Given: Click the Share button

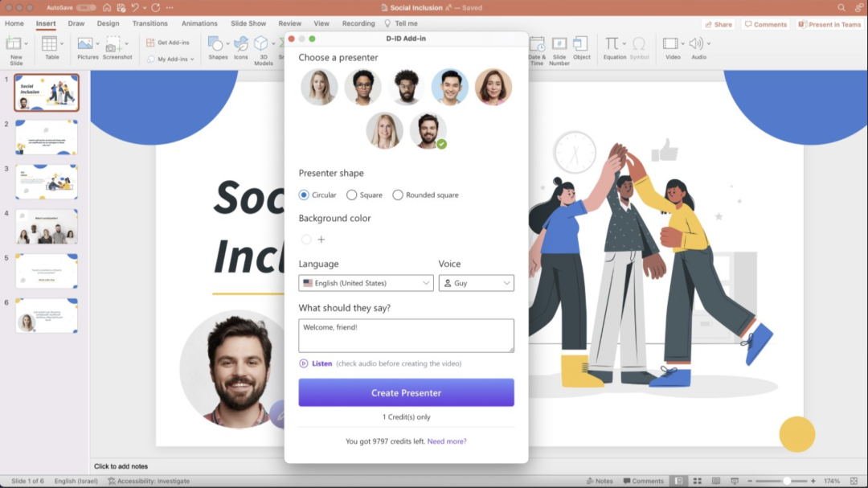Looking at the screenshot, I should click(x=719, y=24).
